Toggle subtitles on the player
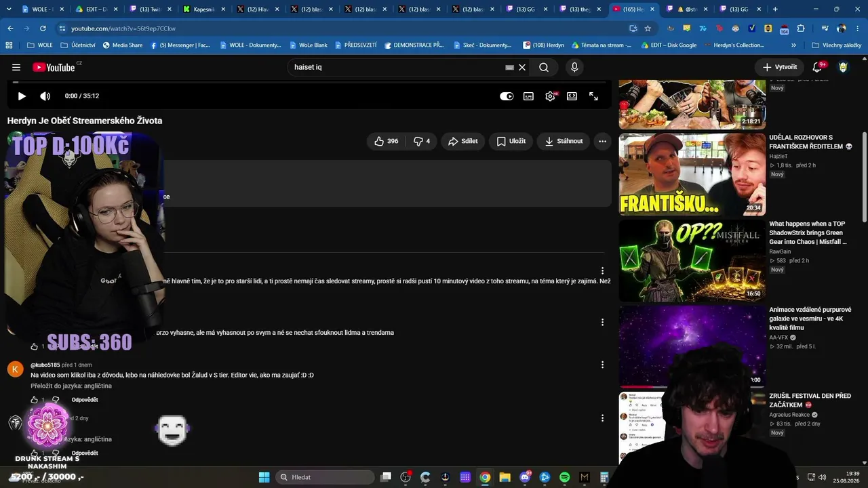The image size is (868, 488). (x=528, y=96)
